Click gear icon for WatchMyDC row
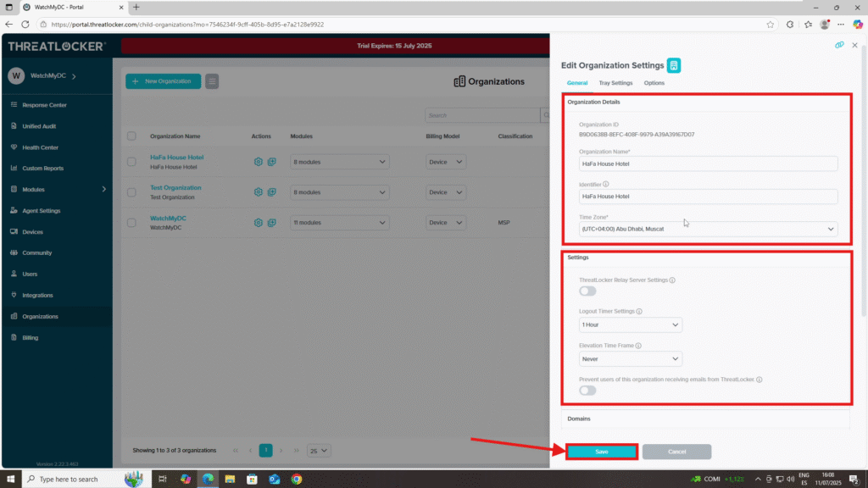Screen dimensions: 868x488 [258, 223]
